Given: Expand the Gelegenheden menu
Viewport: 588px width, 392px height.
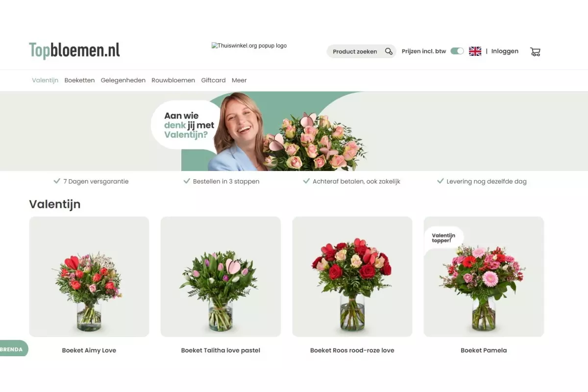Looking at the screenshot, I should [123, 80].
